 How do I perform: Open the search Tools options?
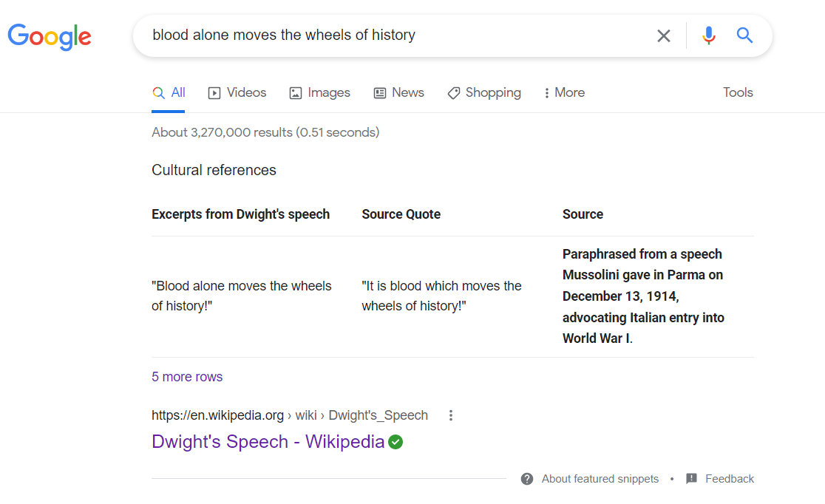click(x=738, y=92)
